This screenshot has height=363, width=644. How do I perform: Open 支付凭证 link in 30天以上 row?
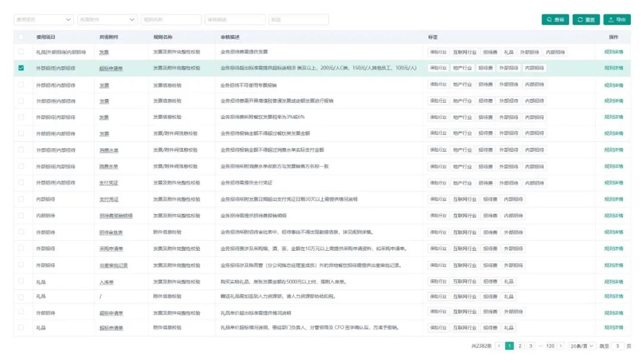(x=109, y=199)
